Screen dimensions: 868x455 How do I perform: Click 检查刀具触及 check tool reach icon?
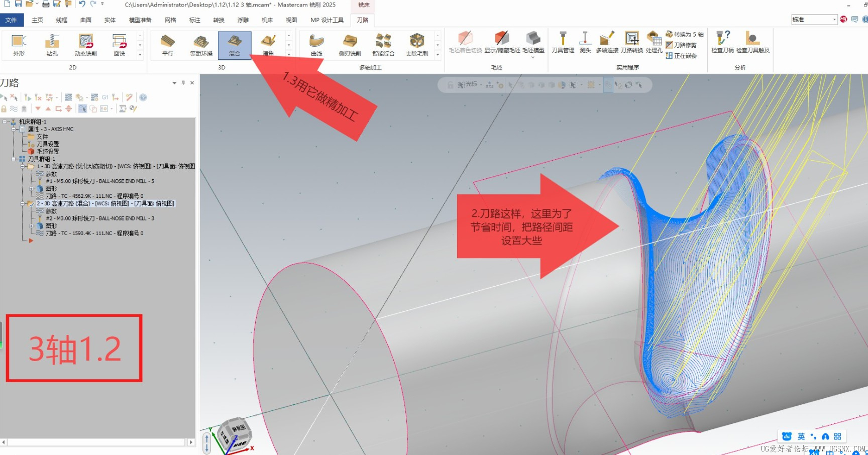[752, 42]
